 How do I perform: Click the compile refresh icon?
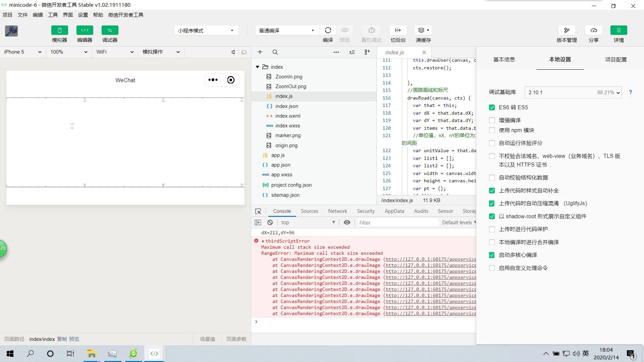tap(328, 30)
